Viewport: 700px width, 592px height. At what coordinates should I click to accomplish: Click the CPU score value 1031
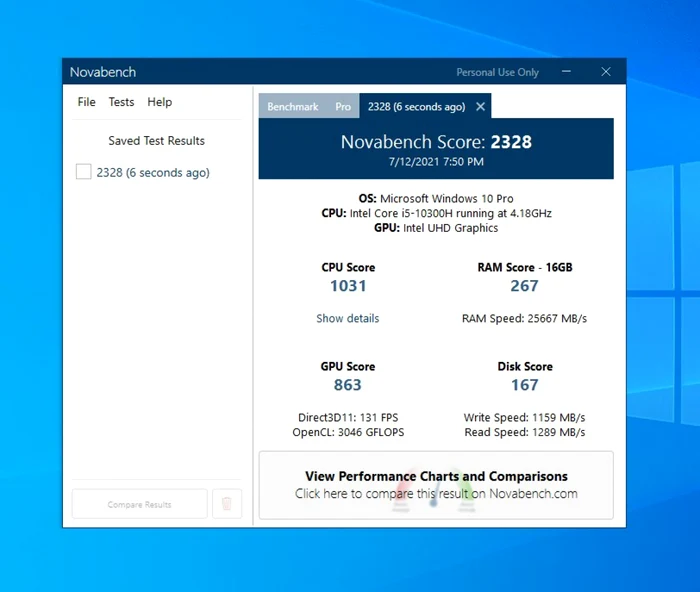point(348,286)
